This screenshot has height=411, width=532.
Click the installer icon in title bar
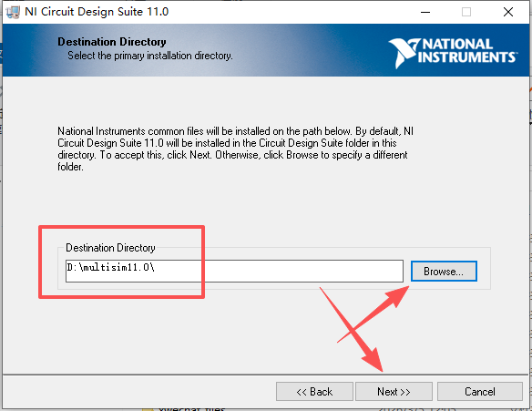point(14,12)
